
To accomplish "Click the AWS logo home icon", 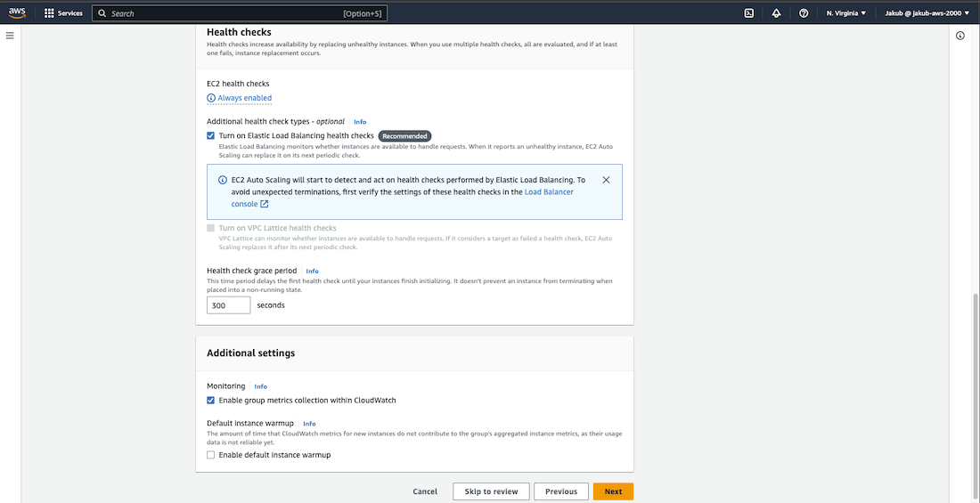I will 17,13.
